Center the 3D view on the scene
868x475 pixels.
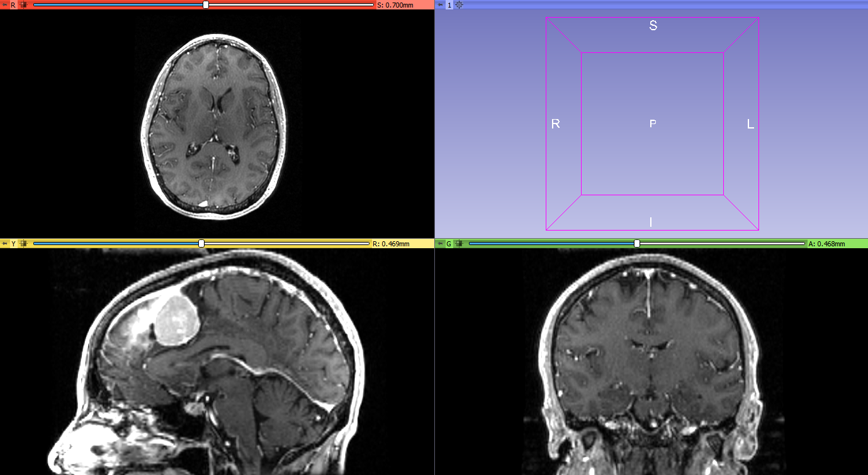point(459,4)
